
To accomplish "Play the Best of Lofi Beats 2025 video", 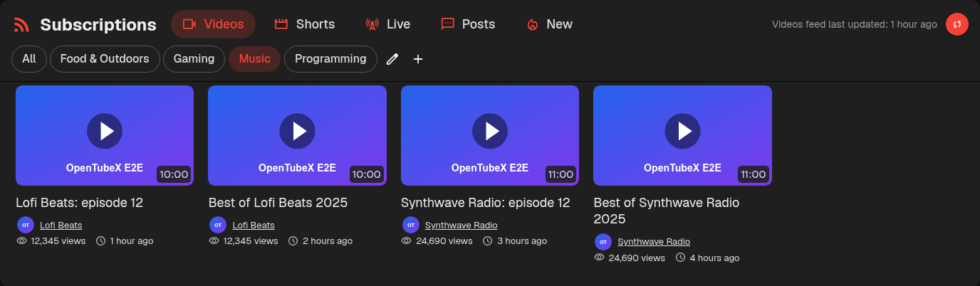I will [x=297, y=135].
